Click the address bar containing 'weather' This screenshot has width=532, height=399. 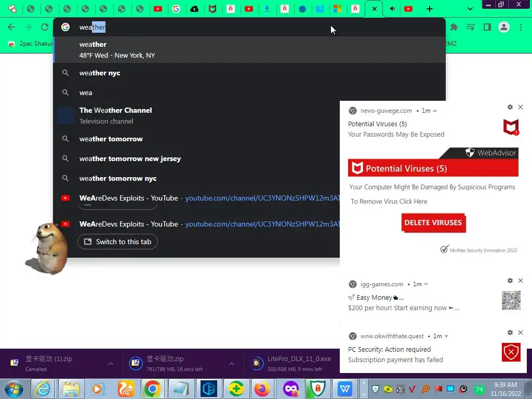coord(249,27)
